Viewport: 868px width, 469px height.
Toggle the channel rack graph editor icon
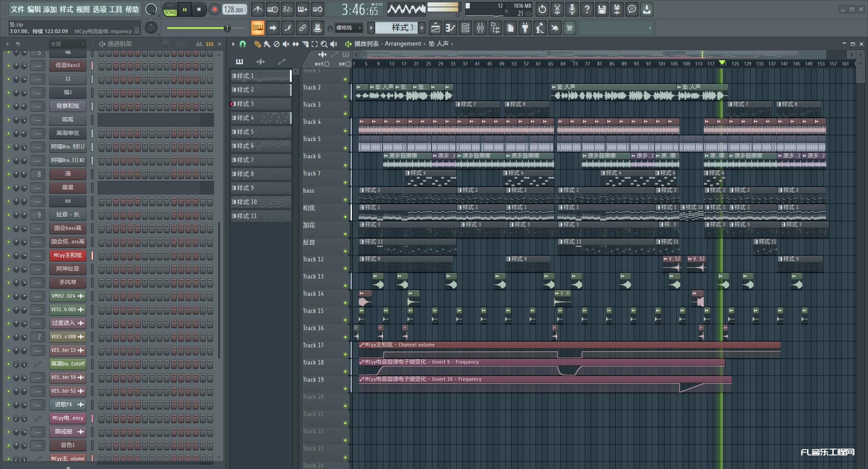tap(199, 44)
